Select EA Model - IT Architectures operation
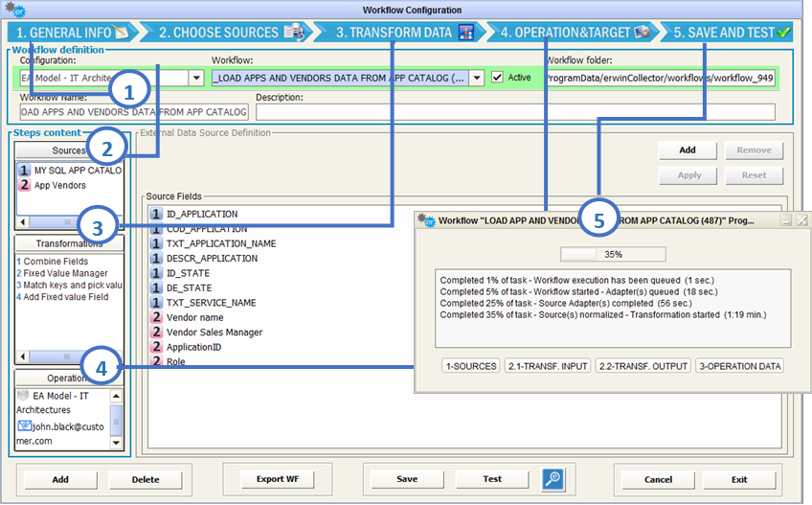This screenshot has height=505, width=812. click(x=60, y=402)
